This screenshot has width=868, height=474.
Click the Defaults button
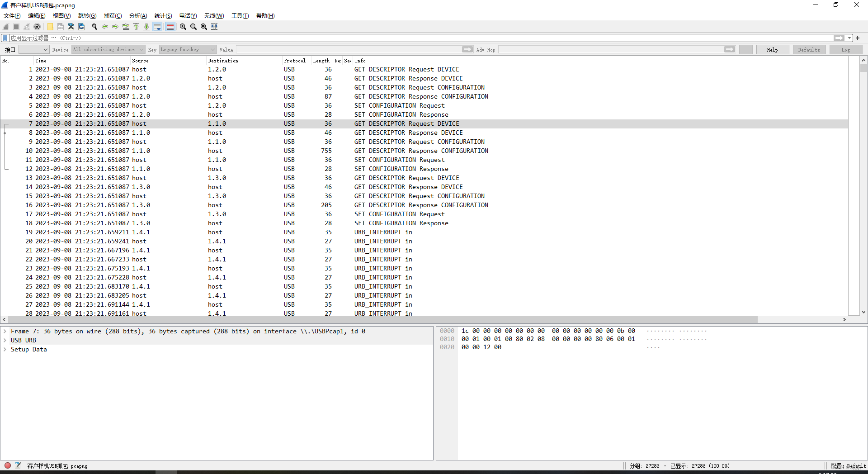pos(809,50)
